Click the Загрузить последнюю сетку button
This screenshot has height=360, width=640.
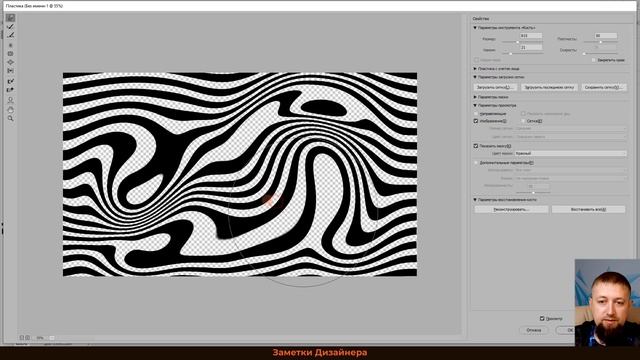(x=549, y=87)
